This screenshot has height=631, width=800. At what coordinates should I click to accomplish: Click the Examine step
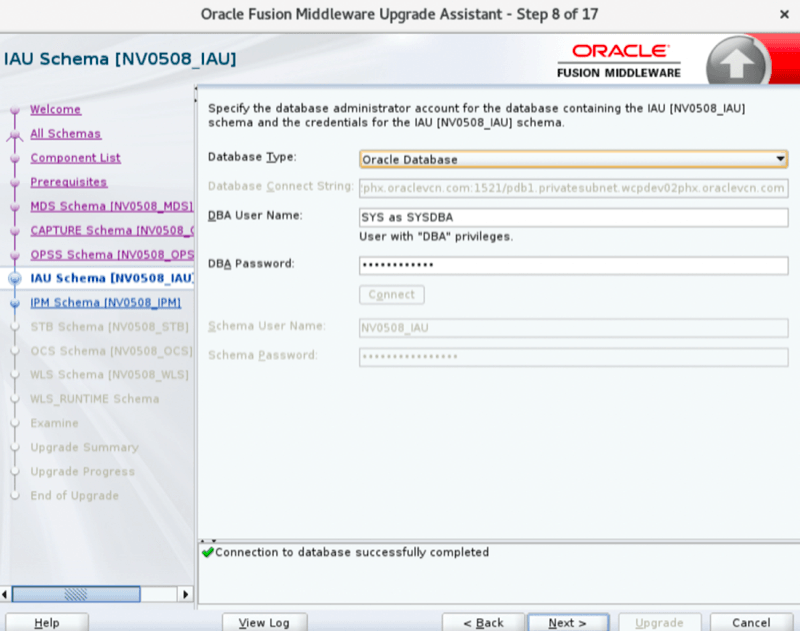click(54, 423)
